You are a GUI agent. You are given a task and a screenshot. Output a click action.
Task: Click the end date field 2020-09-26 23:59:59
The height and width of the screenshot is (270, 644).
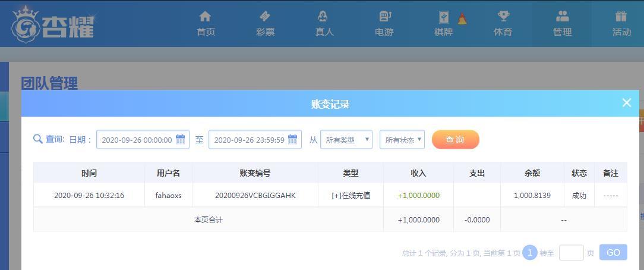255,140
